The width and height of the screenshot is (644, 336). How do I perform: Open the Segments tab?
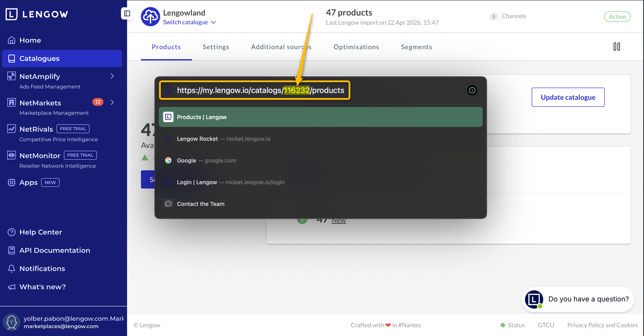[417, 47]
